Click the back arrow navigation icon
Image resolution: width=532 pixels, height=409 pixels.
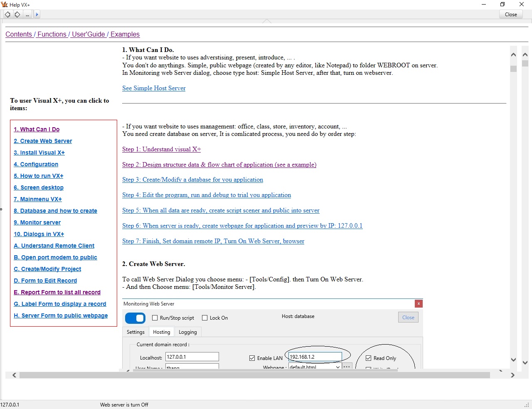click(x=7, y=15)
